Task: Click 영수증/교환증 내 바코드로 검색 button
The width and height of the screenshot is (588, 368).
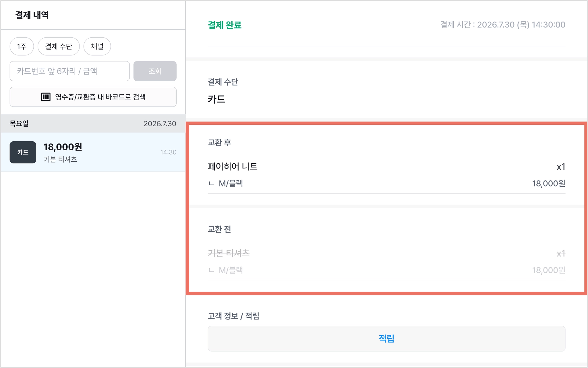Action: (x=93, y=97)
